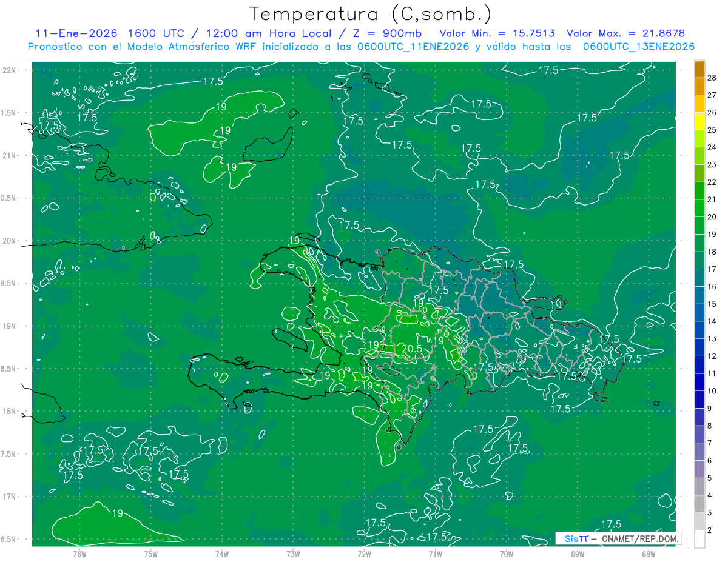Click the color scale value '28'
Viewport: 728px width, 562px height.
(x=713, y=78)
